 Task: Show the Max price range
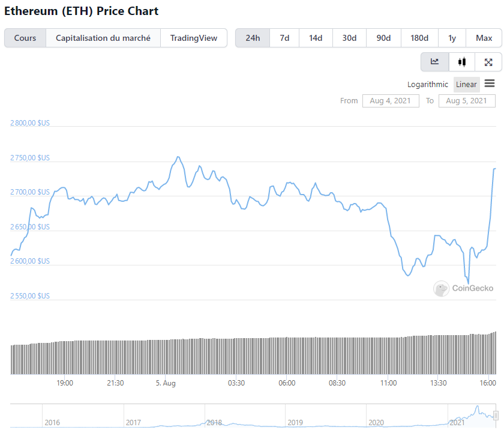[x=484, y=38]
